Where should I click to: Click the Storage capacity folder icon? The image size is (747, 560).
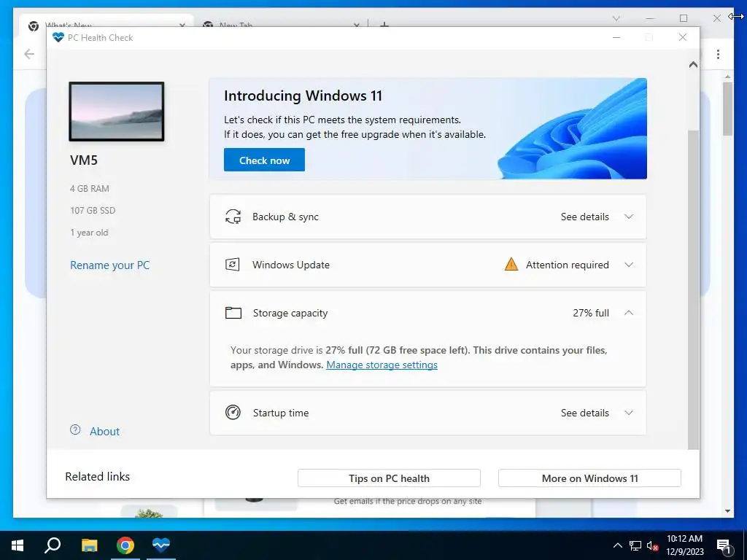[233, 313]
